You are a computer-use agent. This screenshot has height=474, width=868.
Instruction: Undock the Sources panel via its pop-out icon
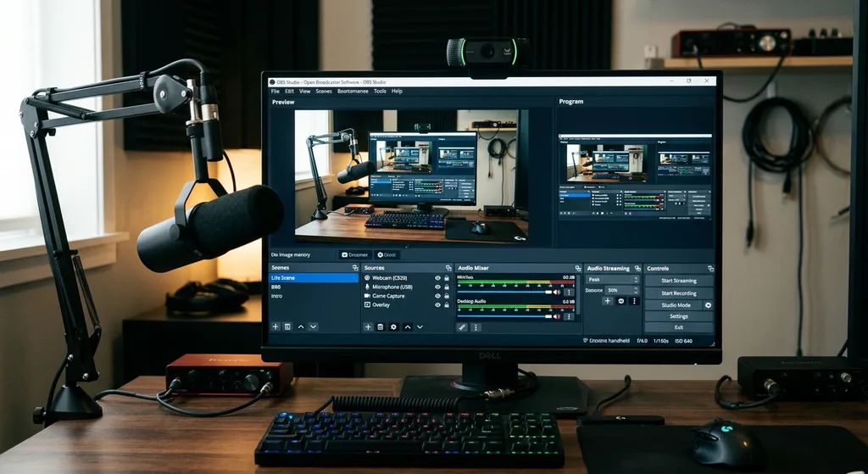coord(448,268)
